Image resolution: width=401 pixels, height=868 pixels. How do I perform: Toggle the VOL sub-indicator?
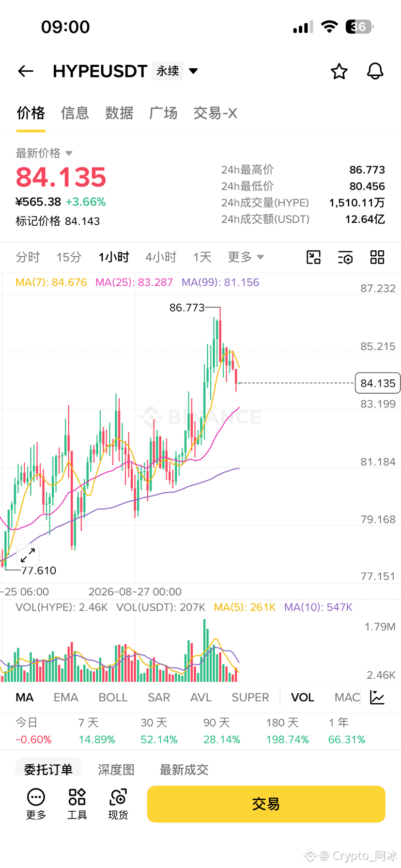[303, 697]
